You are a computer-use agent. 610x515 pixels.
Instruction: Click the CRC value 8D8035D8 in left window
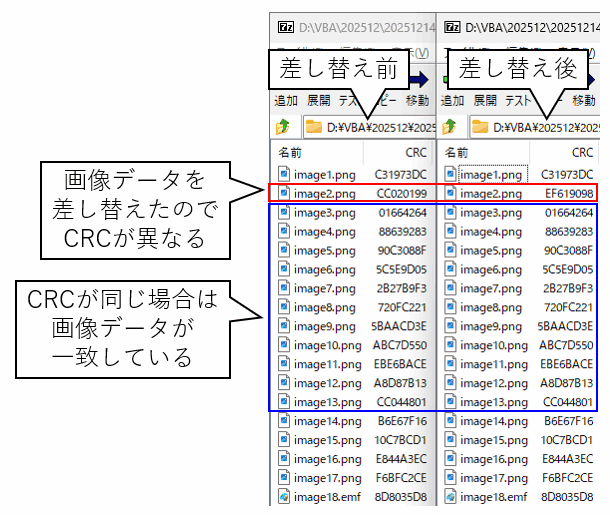pos(401,496)
